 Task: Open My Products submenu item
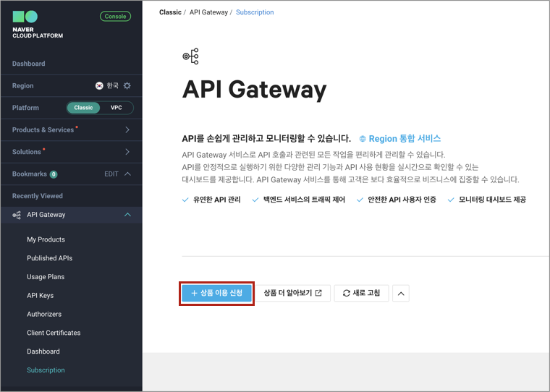coord(46,239)
